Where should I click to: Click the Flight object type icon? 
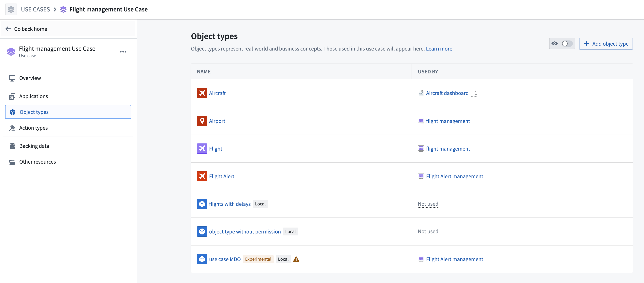(202, 148)
